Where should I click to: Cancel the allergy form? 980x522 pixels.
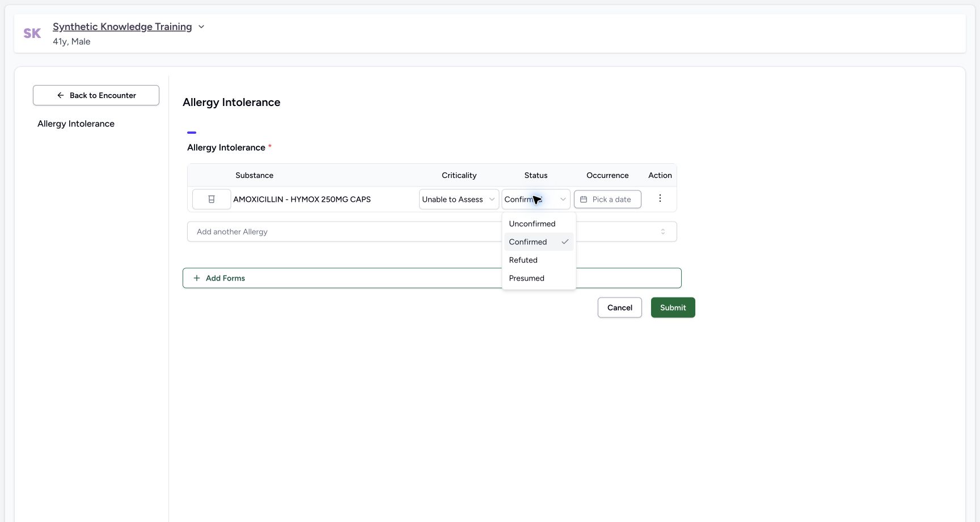[x=619, y=308]
